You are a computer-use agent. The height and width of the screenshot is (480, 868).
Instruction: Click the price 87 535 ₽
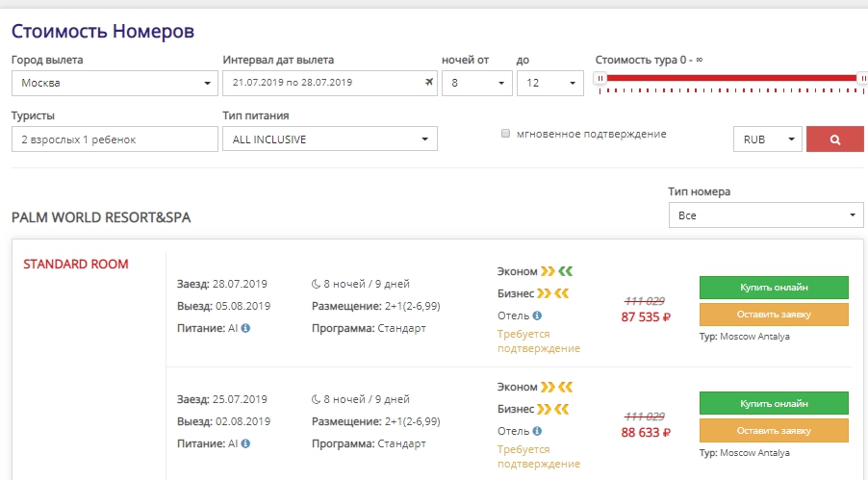[646, 317]
